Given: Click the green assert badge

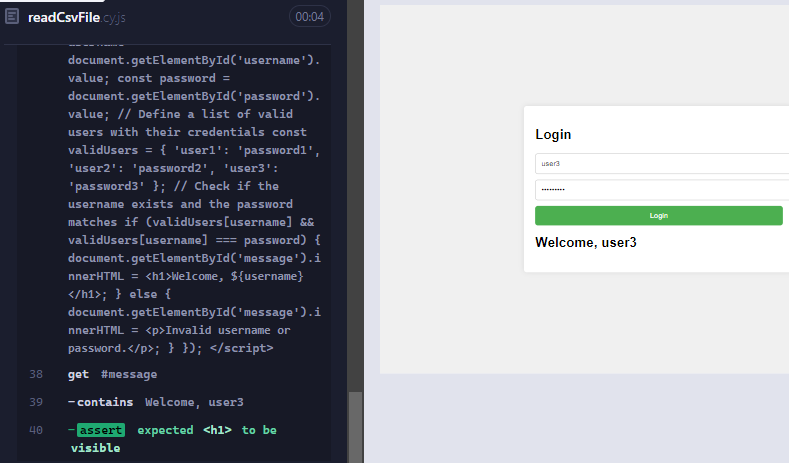Looking at the screenshot, I should (x=101, y=430).
